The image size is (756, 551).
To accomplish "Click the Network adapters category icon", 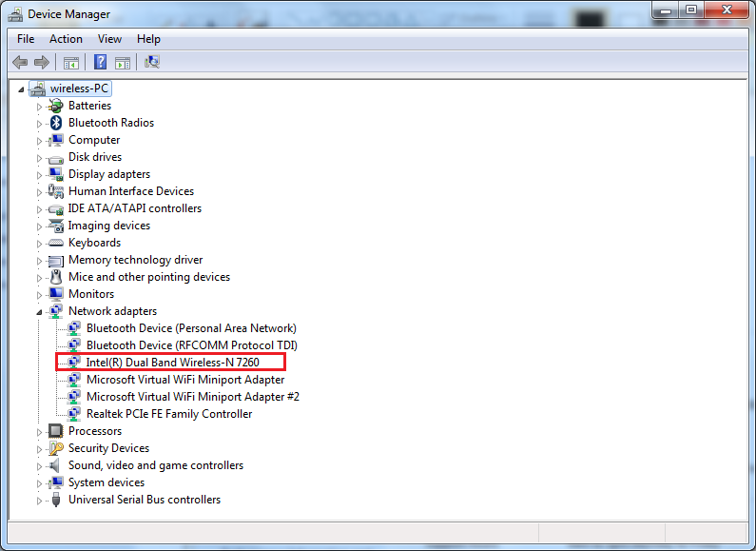I will (x=56, y=311).
